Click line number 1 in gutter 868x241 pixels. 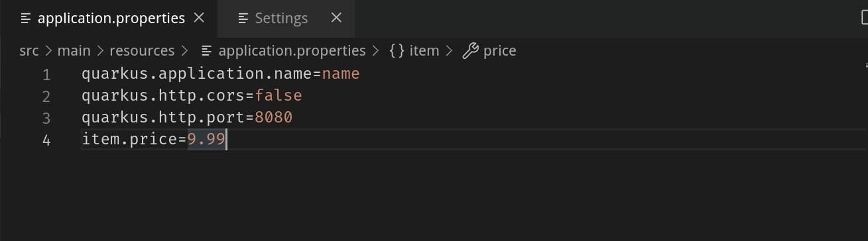coord(46,75)
